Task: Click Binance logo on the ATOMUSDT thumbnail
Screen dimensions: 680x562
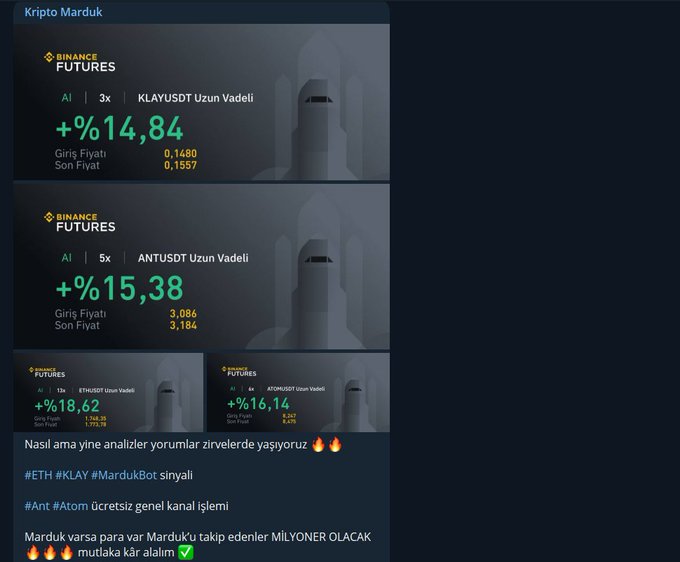Action: [x=239, y=371]
